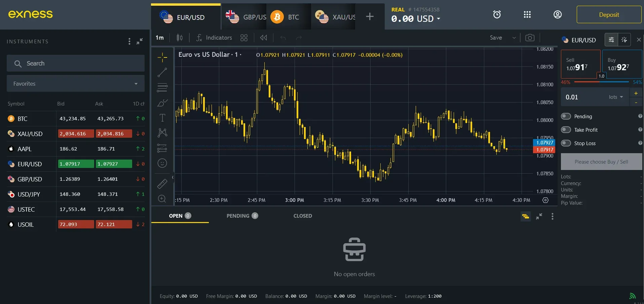Activate the measure ruler tool

(162, 184)
